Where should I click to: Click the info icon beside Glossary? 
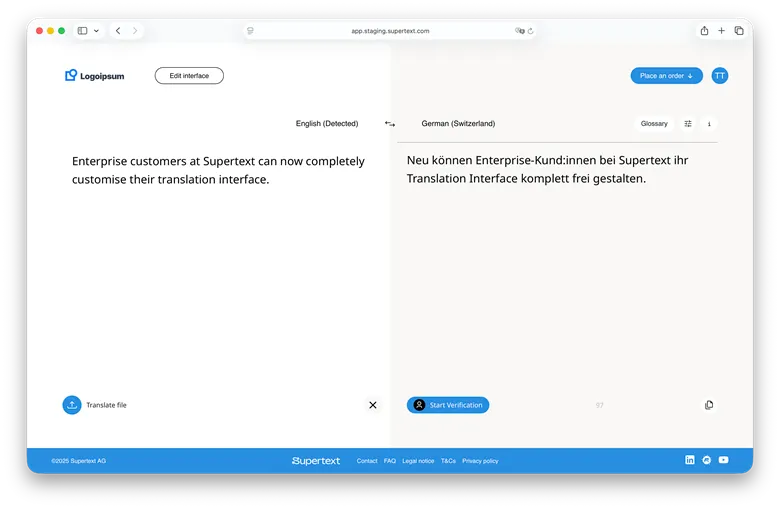click(x=709, y=124)
